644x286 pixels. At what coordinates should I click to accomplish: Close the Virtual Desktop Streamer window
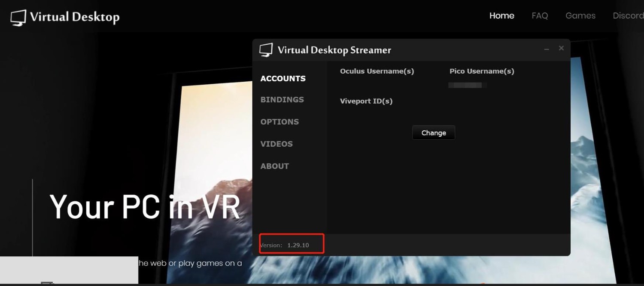pos(561,48)
